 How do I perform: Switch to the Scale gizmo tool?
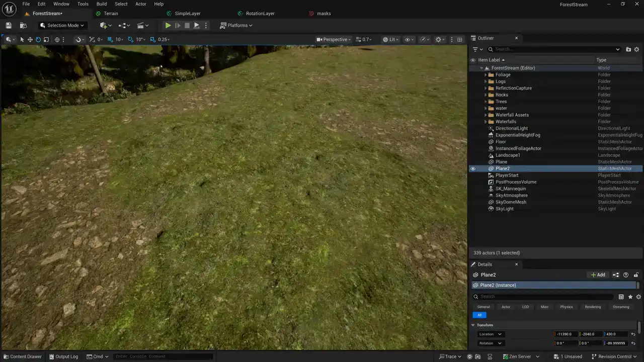point(46,40)
